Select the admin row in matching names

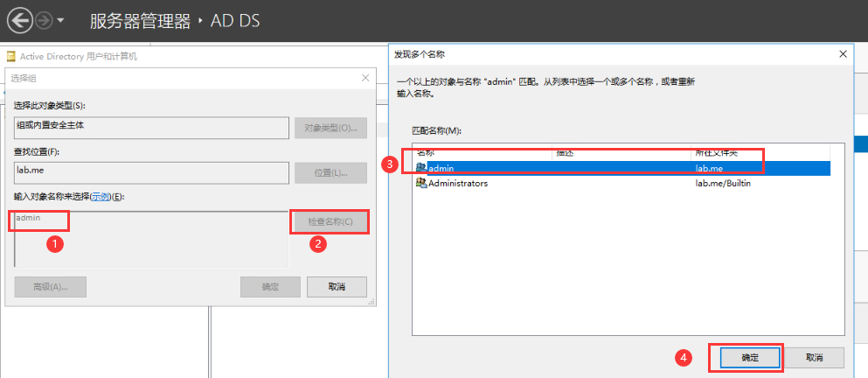tap(621, 168)
